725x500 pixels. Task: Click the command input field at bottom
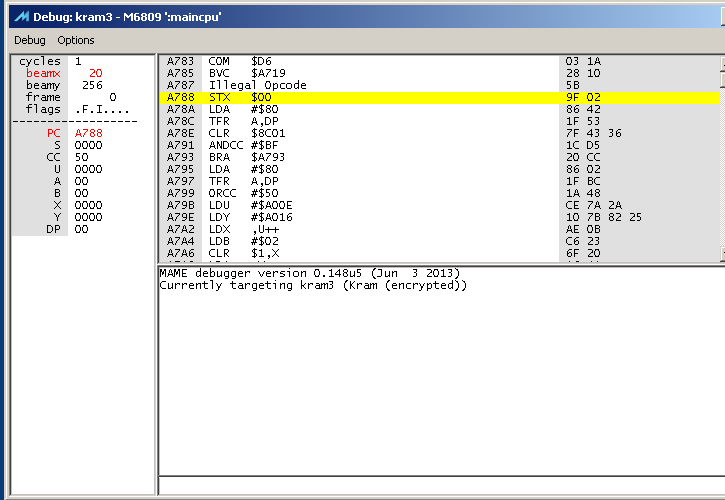pos(440,485)
